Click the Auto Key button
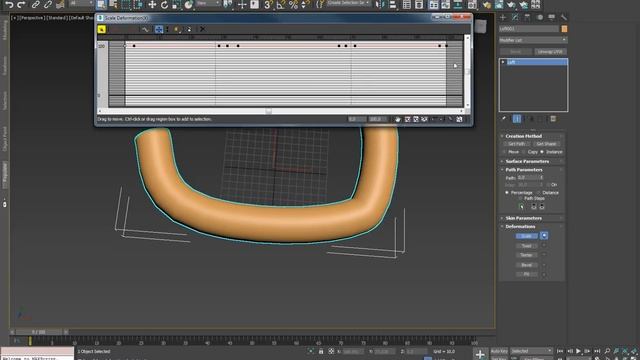The height and width of the screenshot is (360, 640). [499, 351]
